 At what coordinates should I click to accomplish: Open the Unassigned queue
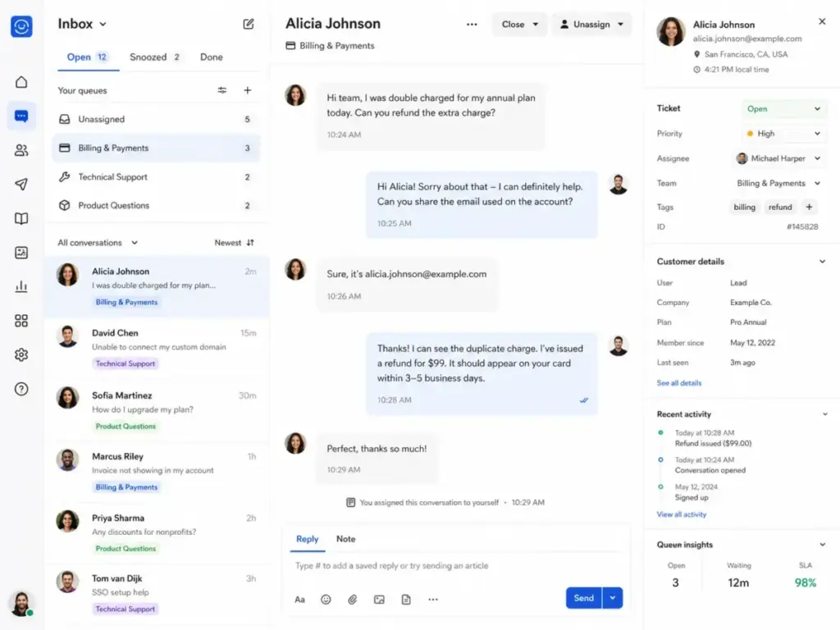coord(156,119)
